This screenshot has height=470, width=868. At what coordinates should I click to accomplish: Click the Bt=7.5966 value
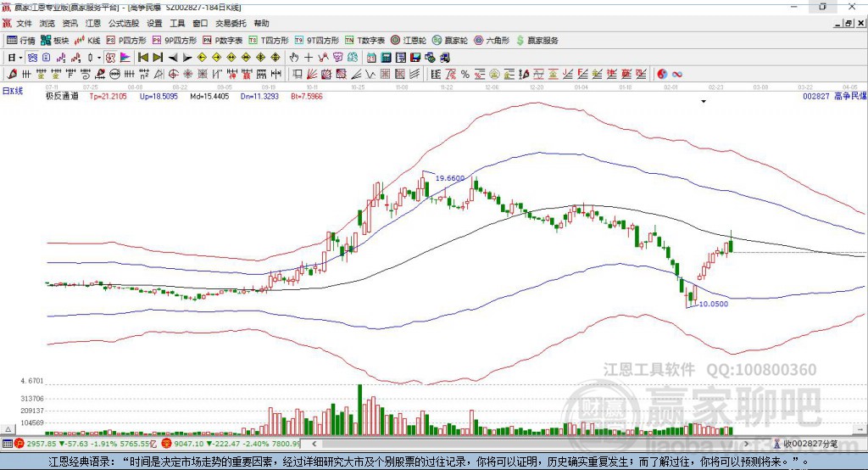click(307, 96)
